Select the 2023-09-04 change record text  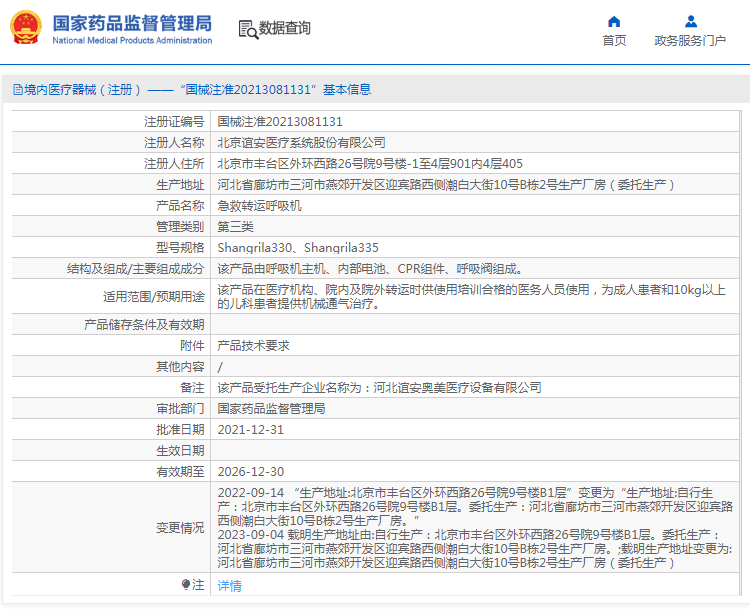(475, 548)
